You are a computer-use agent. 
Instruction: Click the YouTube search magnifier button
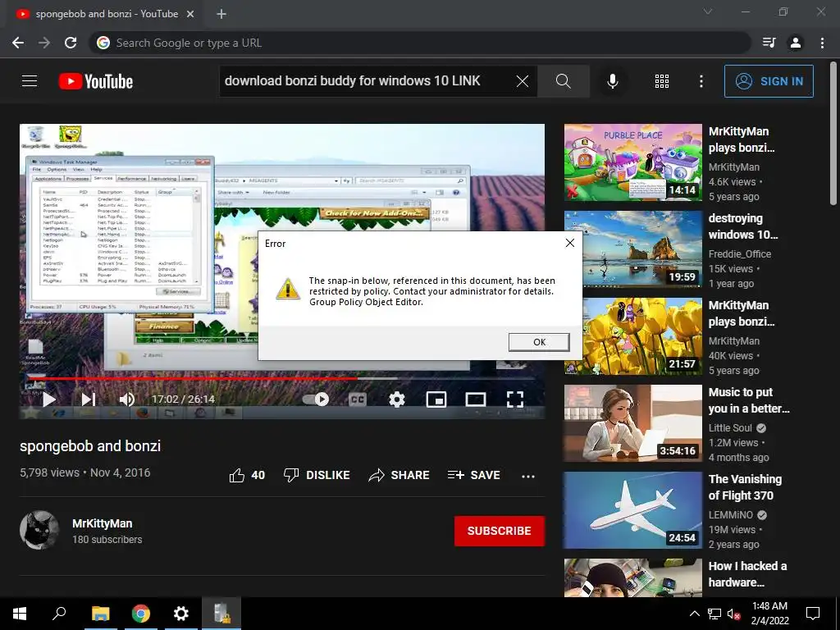pos(563,81)
